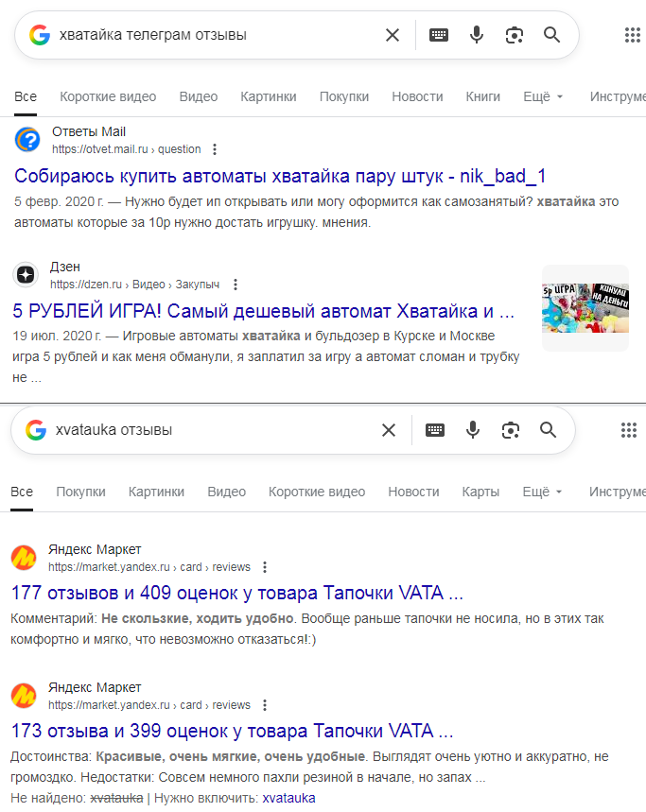Open Google apps grid at top
The width and height of the screenshot is (646, 812).
coord(633,35)
